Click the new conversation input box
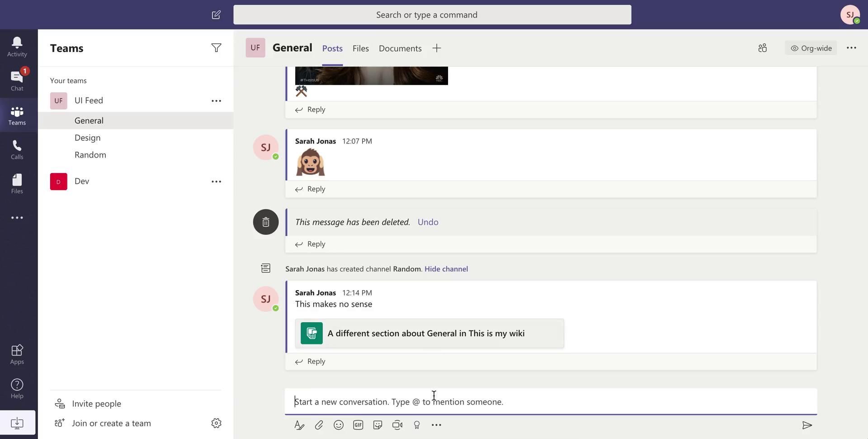Screen dimensions: 868x439 550,402
